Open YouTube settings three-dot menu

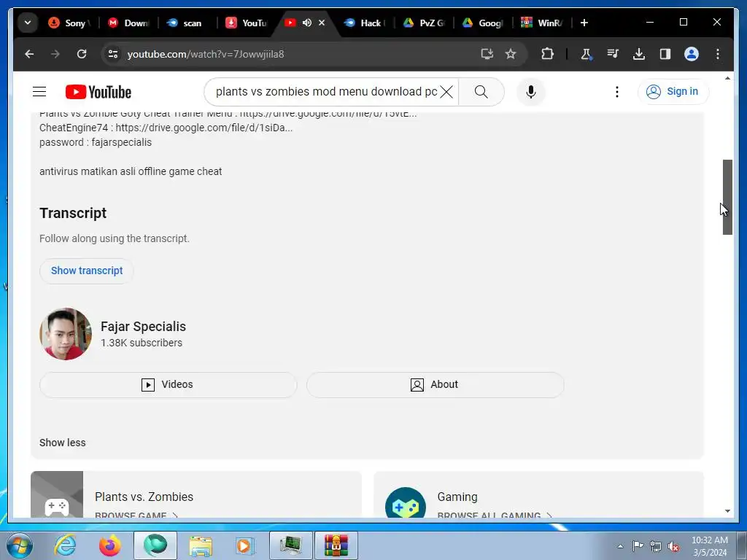(617, 91)
